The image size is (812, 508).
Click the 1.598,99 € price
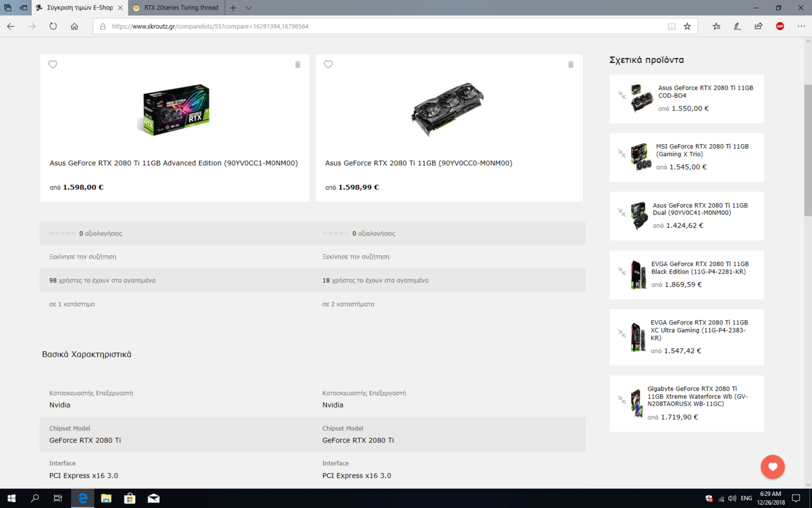coord(358,187)
